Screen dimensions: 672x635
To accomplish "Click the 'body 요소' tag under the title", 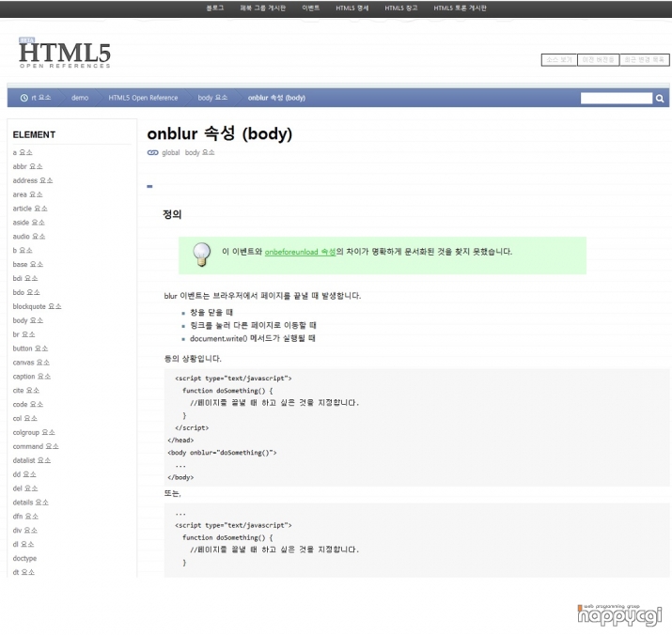I will tap(199, 152).
